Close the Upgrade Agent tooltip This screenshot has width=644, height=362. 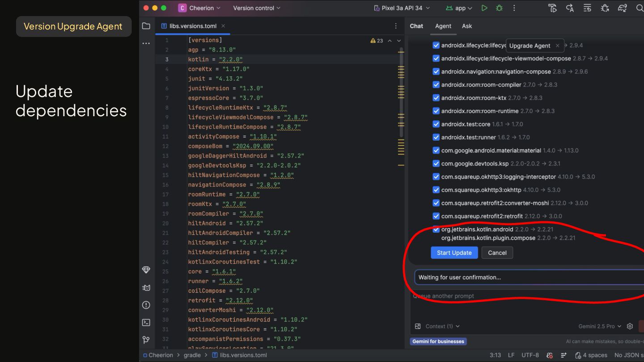pyautogui.click(x=557, y=46)
